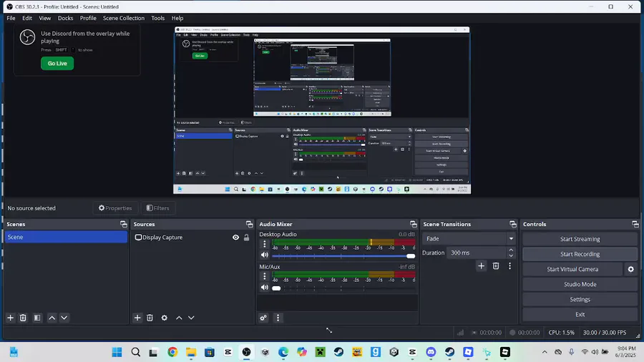Open source properties gear in Sources panel

(x=165, y=318)
